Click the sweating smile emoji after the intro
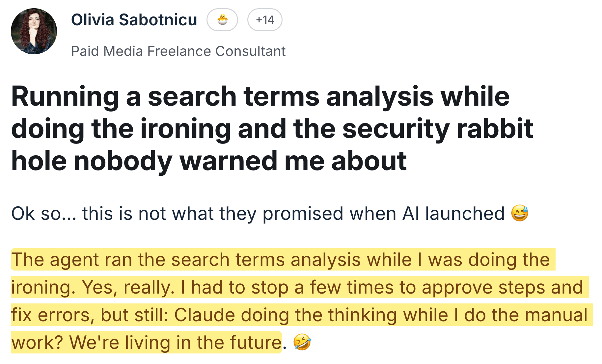Screen dimensions: 602x364 coord(520,213)
